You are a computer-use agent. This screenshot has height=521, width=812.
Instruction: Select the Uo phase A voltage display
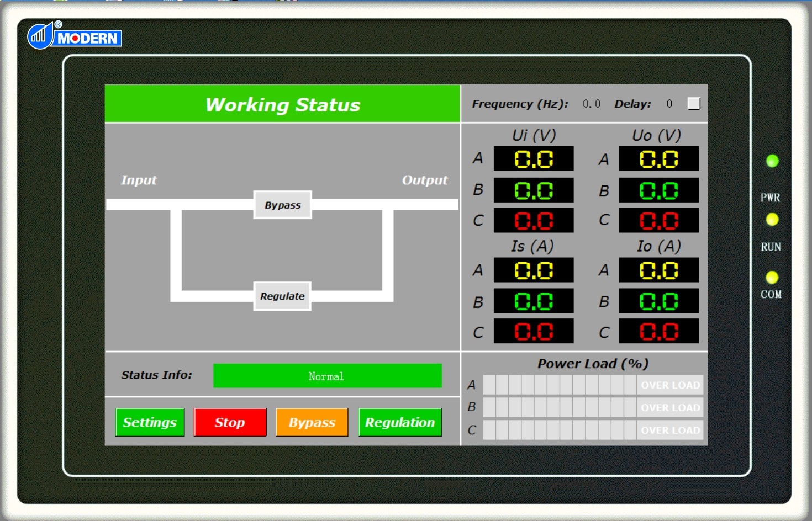[x=658, y=159]
